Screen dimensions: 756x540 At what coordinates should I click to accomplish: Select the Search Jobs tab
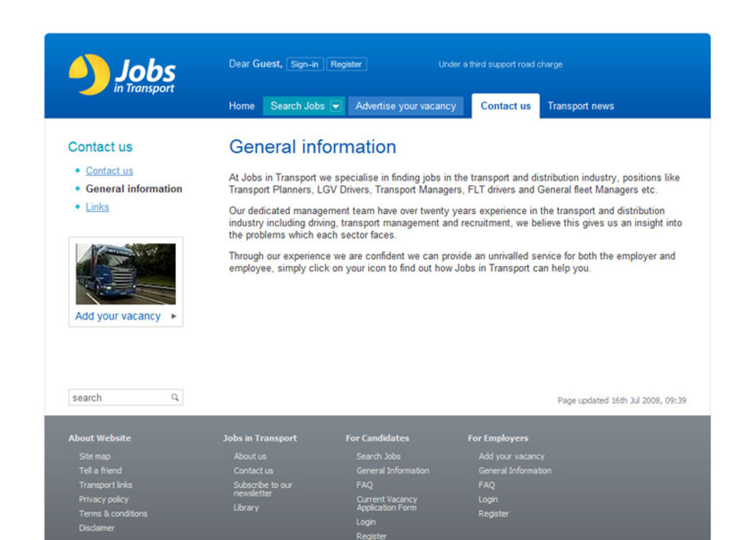click(x=297, y=106)
